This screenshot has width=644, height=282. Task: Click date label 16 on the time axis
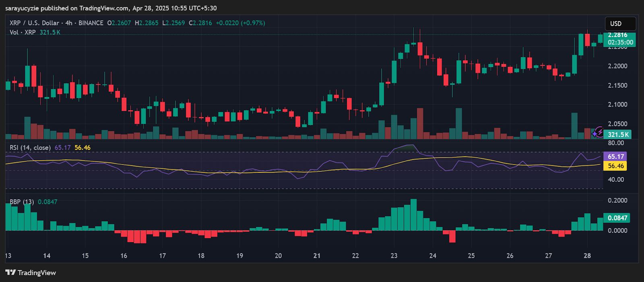click(x=124, y=255)
